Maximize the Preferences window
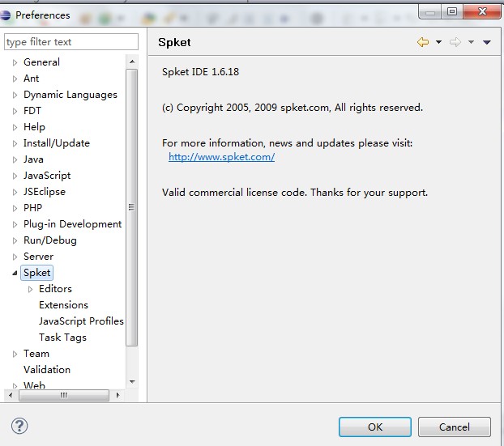The image size is (504, 446). tap(452, 11)
